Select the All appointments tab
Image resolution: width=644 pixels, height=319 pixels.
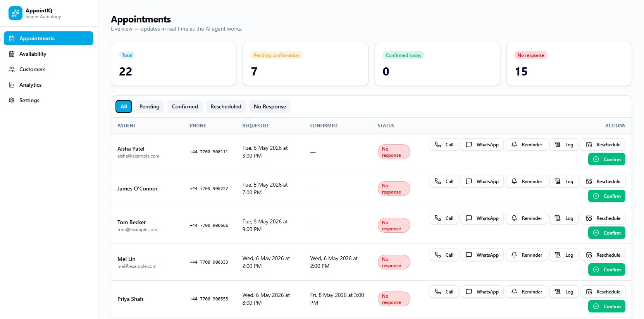[x=124, y=106]
